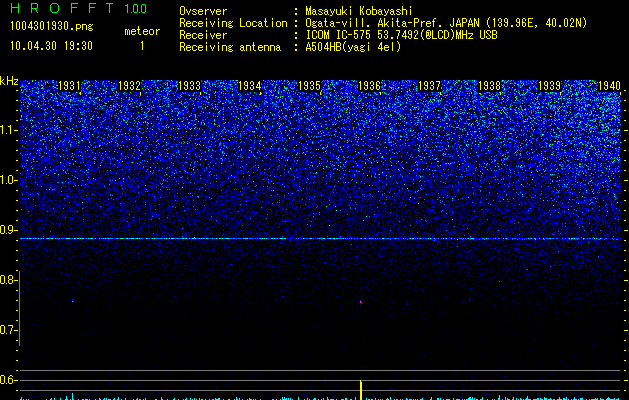Click the observer name Masayuki Kobayashi
Image resolution: width=629 pixels, height=400 pixels.
pyautogui.click(x=359, y=11)
